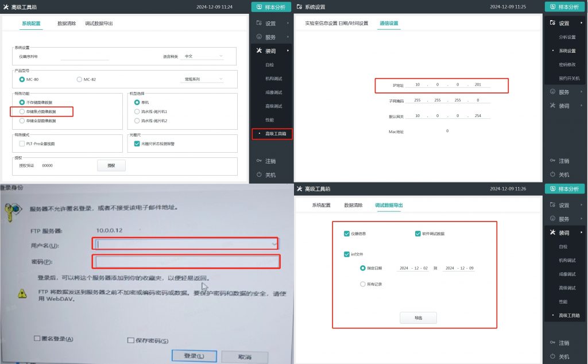Check the 匿名登录 box in FTP dialog
This screenshot has height=364, width=588.
(37, 338)
